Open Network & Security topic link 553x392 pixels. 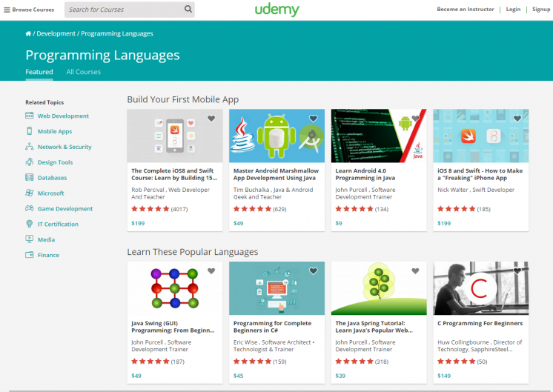[64, 147]
